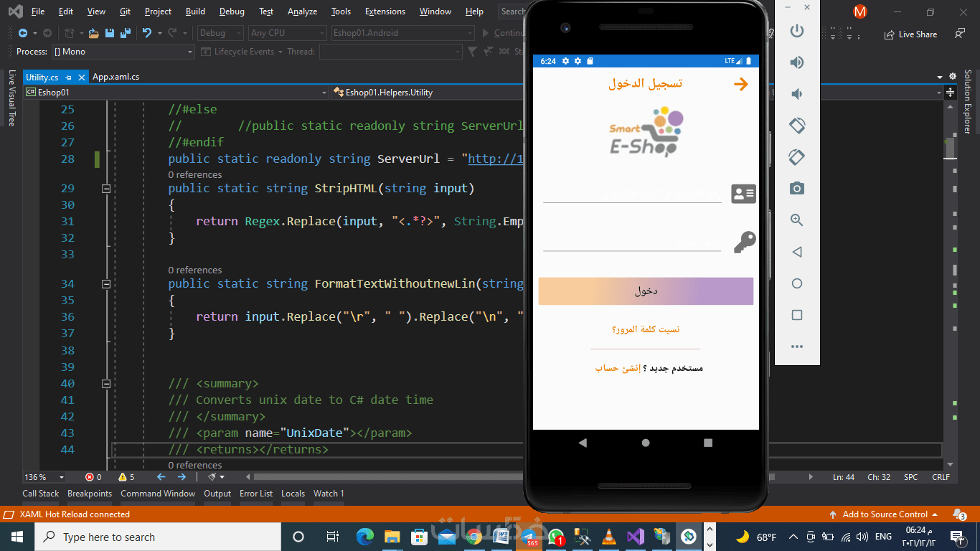This screenshot has height=551, width=980.
Task: Click the Save All toolbar icon
Action: (125, 33)
